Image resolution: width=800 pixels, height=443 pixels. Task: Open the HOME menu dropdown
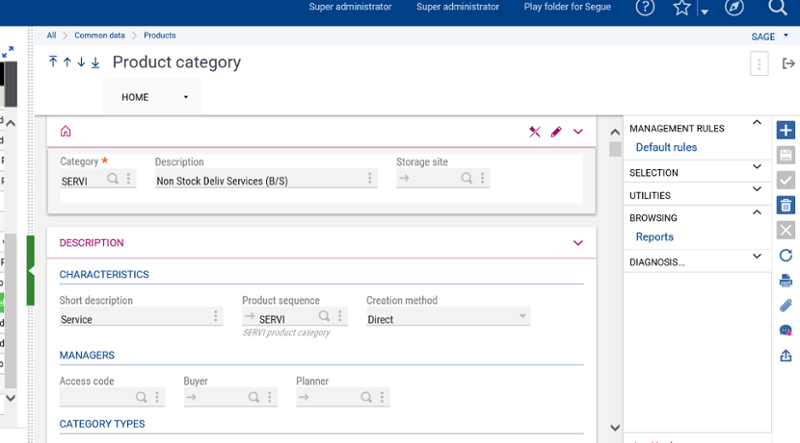pos(154,98)
